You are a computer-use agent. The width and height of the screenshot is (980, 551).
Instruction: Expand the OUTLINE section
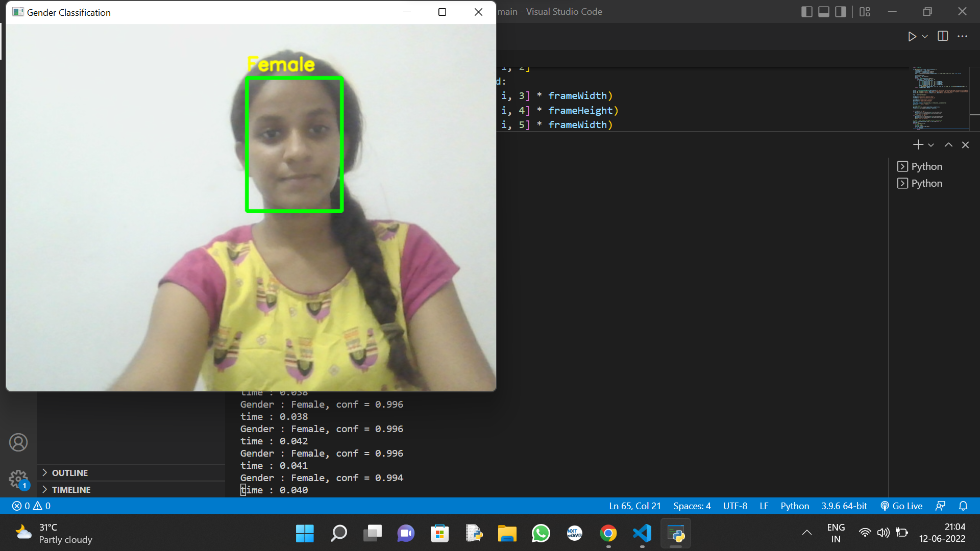(69, 472)
